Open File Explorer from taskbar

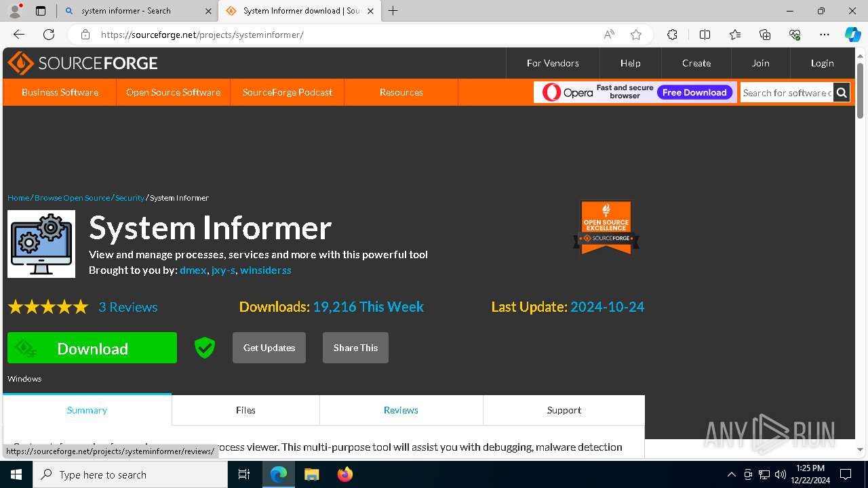click(x=311, y=474)
